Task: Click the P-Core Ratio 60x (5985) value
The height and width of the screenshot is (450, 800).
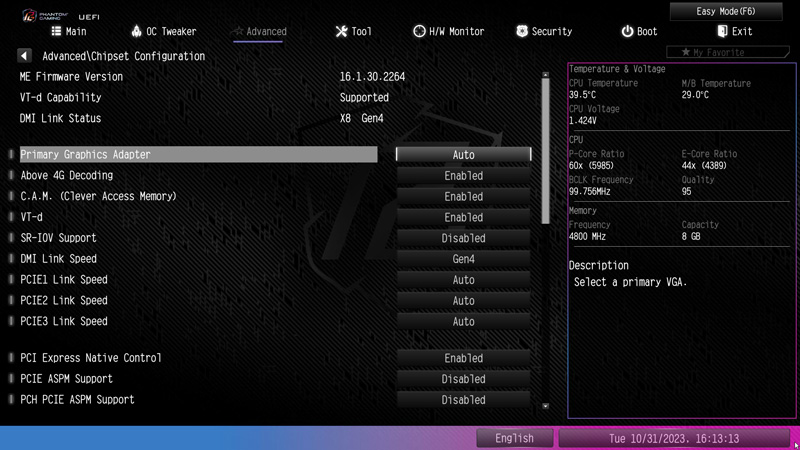Action: (591, 166)
